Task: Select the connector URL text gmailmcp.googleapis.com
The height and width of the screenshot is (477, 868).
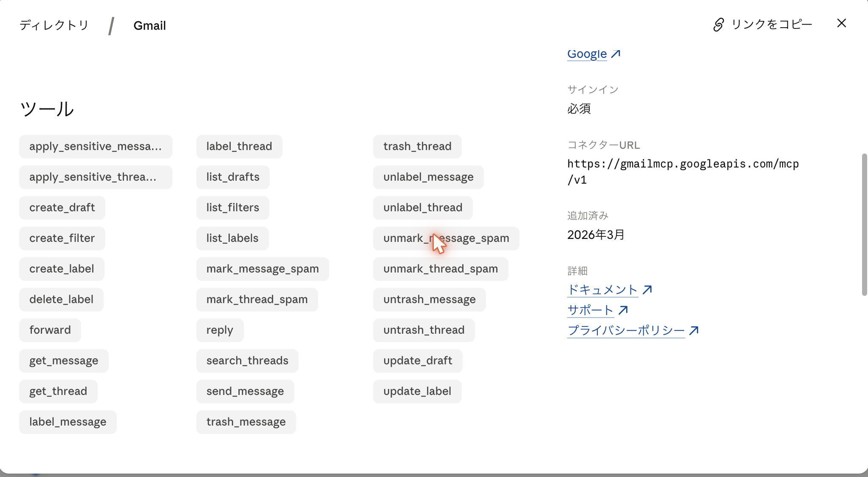Action: pos(683,172)
